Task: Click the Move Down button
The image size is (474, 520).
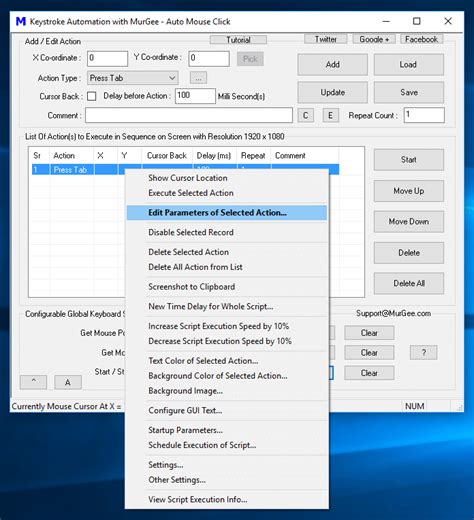Action: coord(409,222)
